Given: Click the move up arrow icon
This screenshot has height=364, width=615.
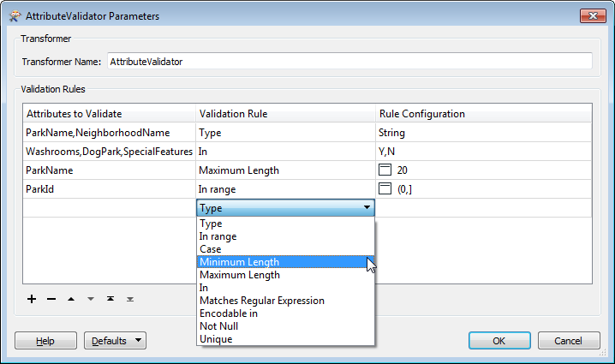Looking at the screenshot, I should pos(71,299).
